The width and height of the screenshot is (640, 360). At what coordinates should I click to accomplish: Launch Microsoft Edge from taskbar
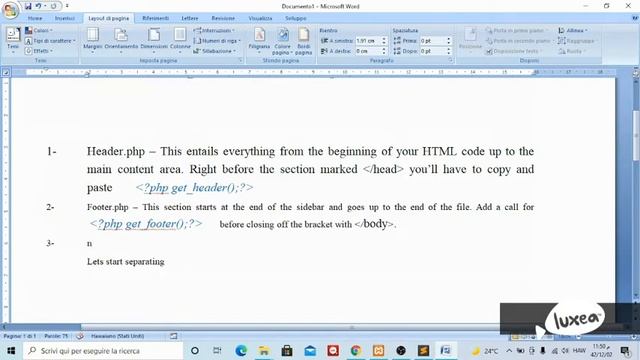tap(241, 351)
